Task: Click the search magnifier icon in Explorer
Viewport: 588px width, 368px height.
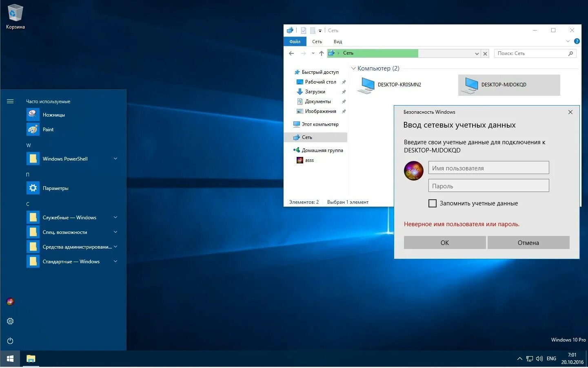Action: coord(570,53)
